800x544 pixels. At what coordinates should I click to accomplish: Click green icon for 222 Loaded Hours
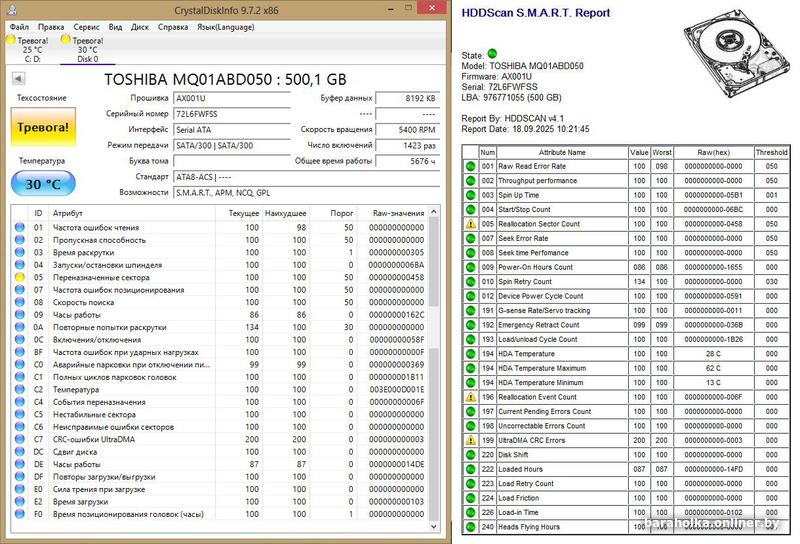[470, 469]
